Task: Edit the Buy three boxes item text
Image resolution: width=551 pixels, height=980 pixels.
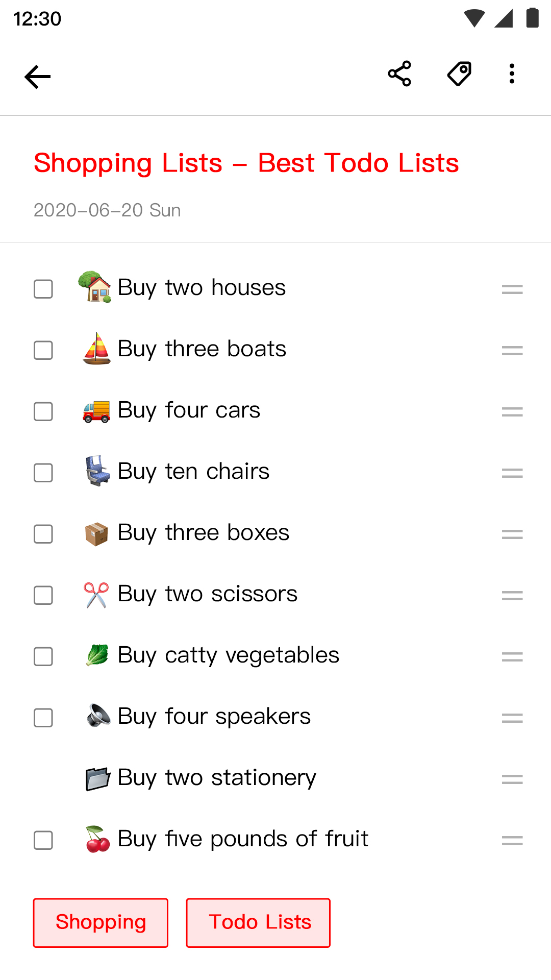Action: coord(203,533)
